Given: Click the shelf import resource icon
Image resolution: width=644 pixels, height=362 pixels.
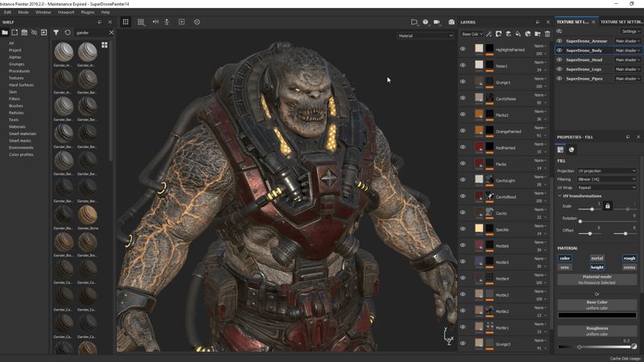Looking at the screenshot, I should pyautogui.click(x=44, y=32).
